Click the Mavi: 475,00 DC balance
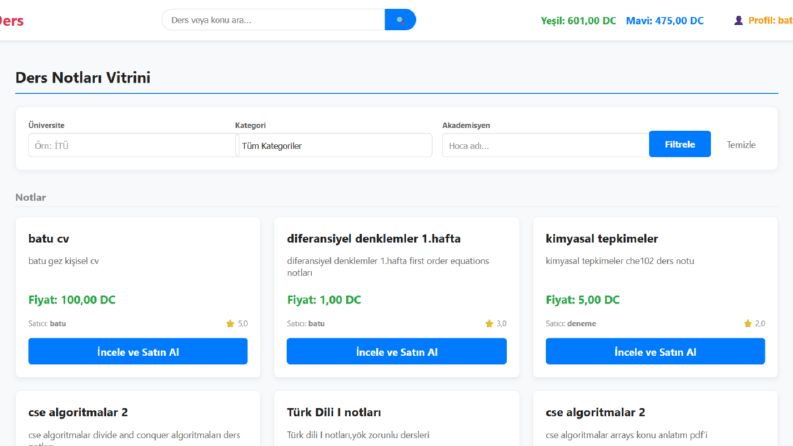The image size is (793, 446). (x=665, y=21)
